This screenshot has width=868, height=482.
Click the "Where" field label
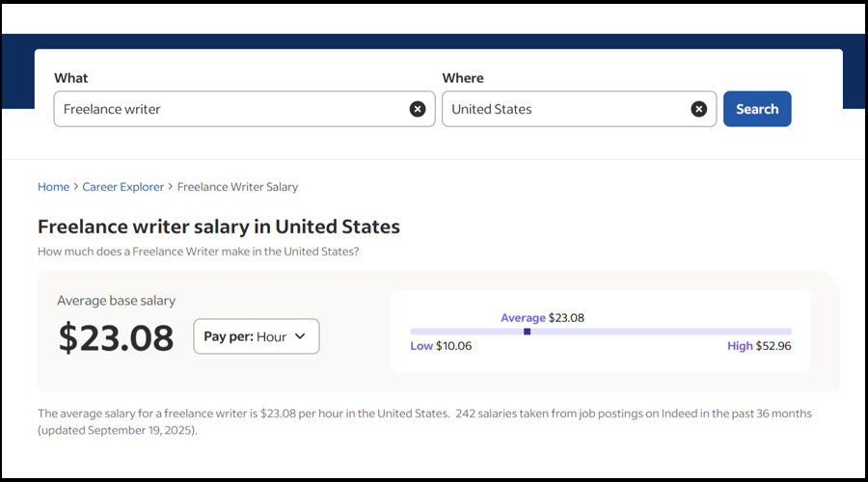[463, 78]
